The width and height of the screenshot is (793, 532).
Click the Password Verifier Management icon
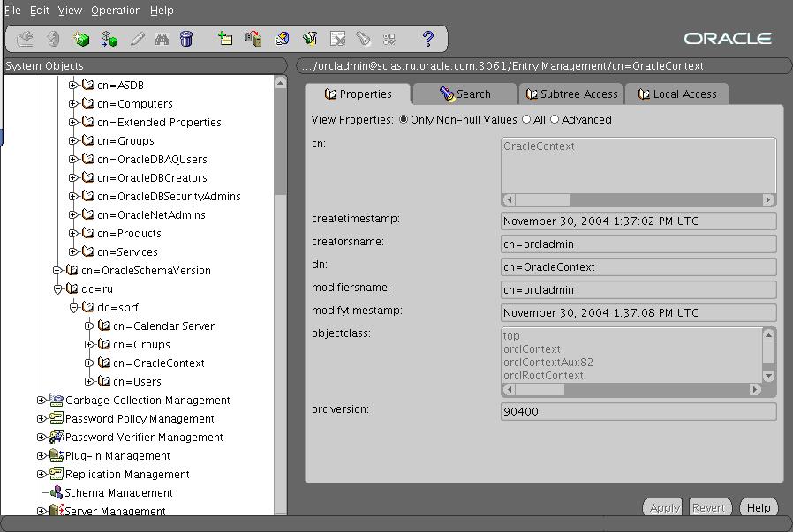pyautogui.click(x=57, y=437)
